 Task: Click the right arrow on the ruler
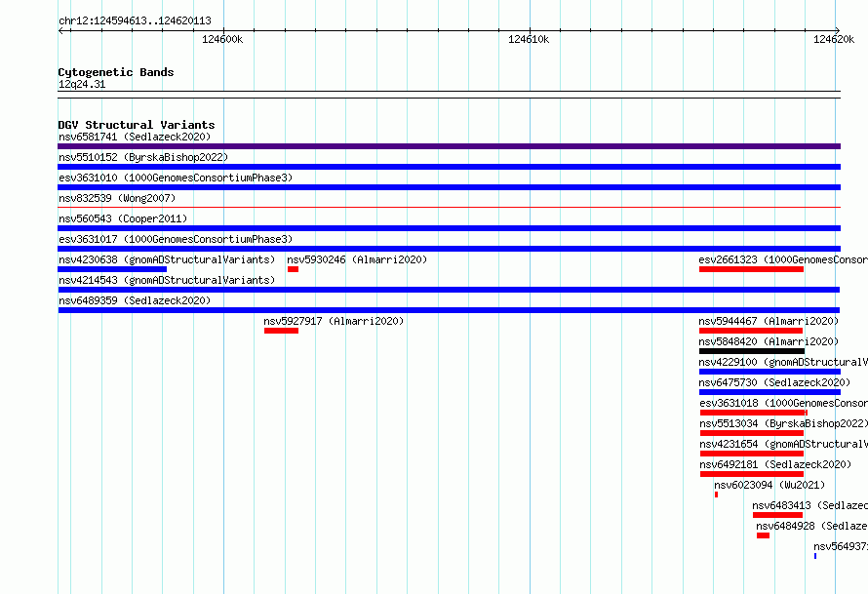pos(838,30)
